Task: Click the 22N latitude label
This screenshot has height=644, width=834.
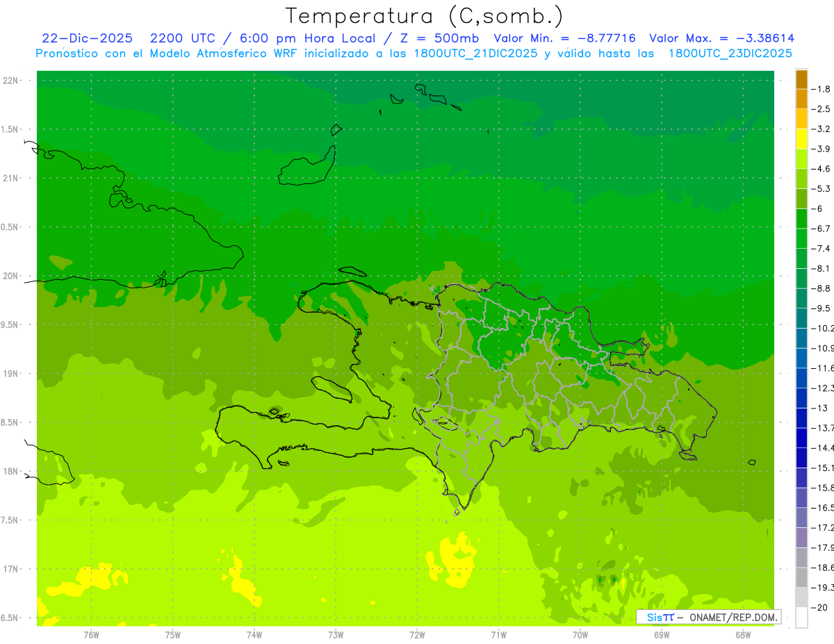Action: tap(12, 81)
